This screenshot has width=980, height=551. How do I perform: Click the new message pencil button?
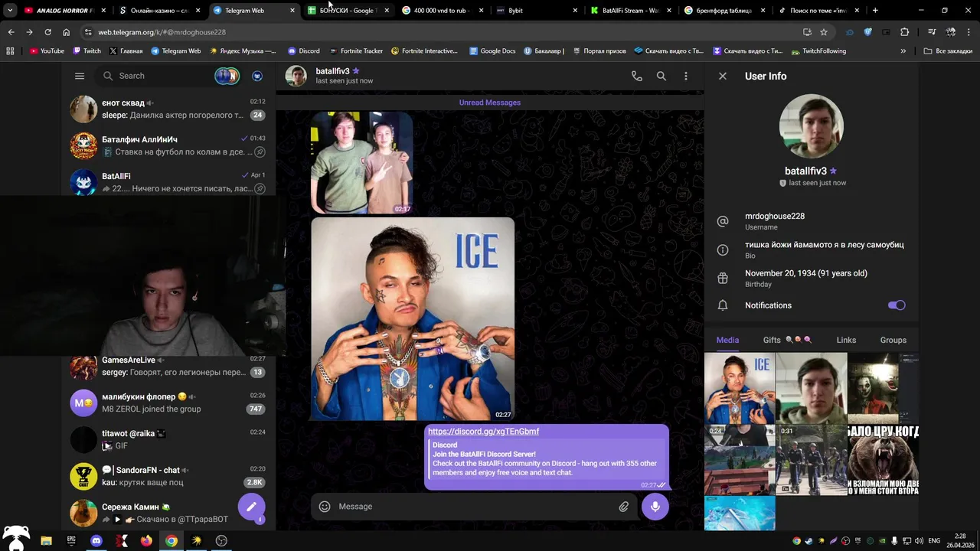coord(251,507)
